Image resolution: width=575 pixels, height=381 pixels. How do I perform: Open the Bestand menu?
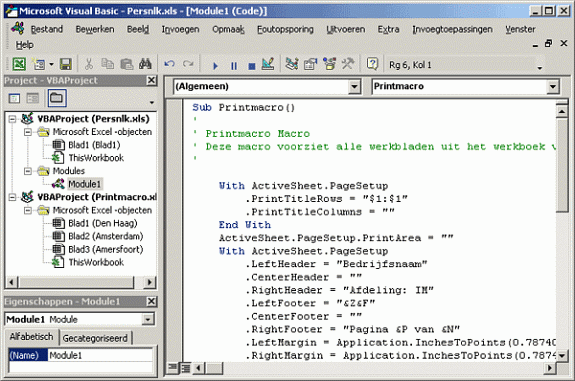coord(47,29)
